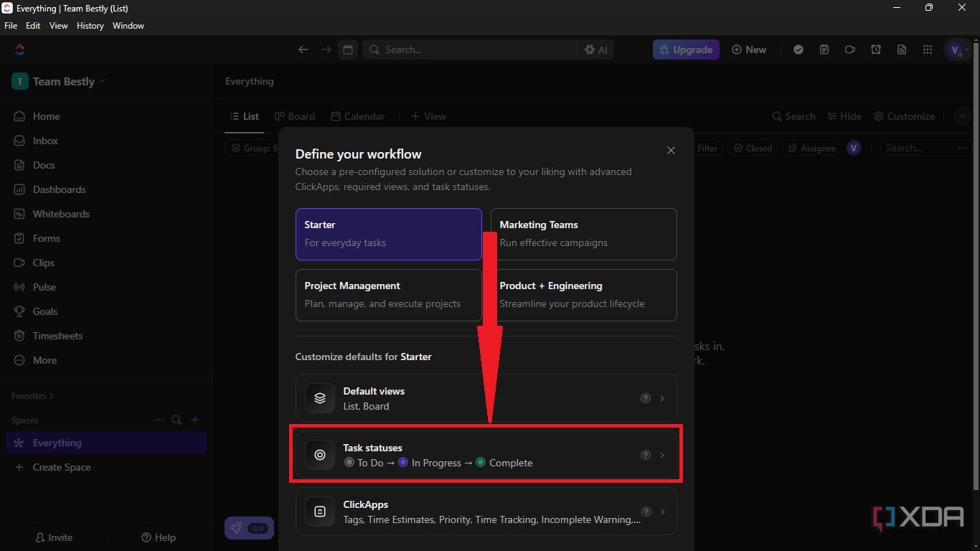Open the Home page in sidebar
This screenshot has height=551, width=980.
37,116
